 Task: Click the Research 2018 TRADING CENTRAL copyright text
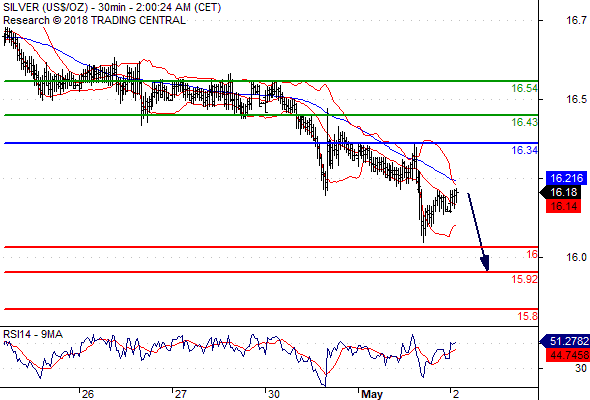pos(94,20)
